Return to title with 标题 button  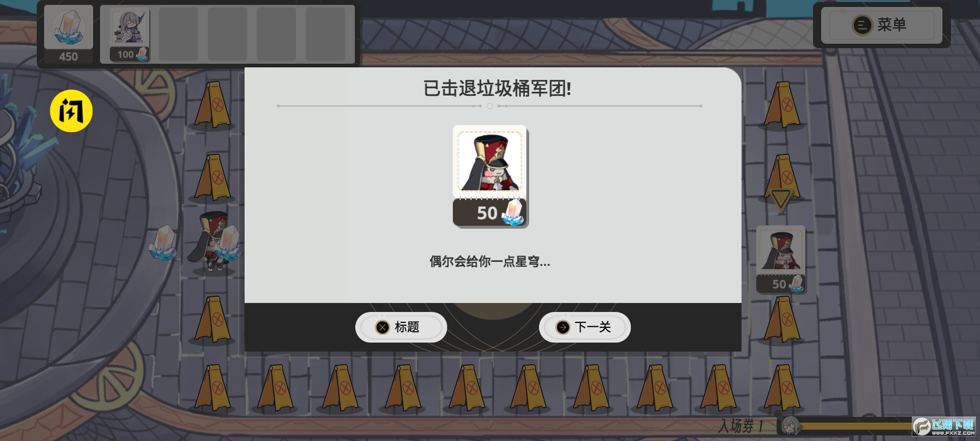point(401,327)
